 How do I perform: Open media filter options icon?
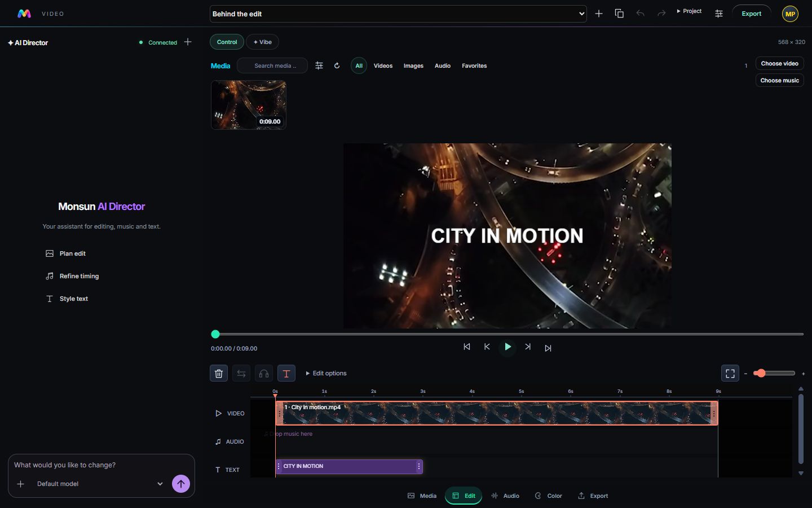pos(319,65)
